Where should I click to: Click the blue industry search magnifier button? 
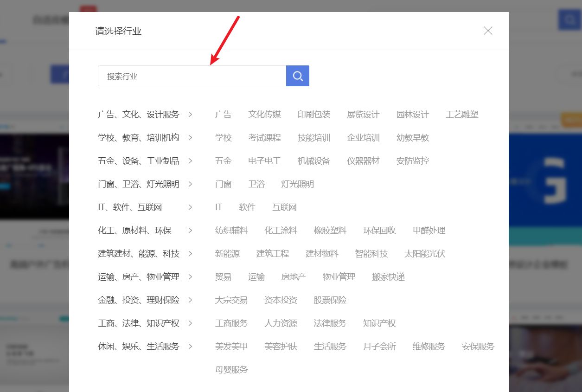[298, 76]
